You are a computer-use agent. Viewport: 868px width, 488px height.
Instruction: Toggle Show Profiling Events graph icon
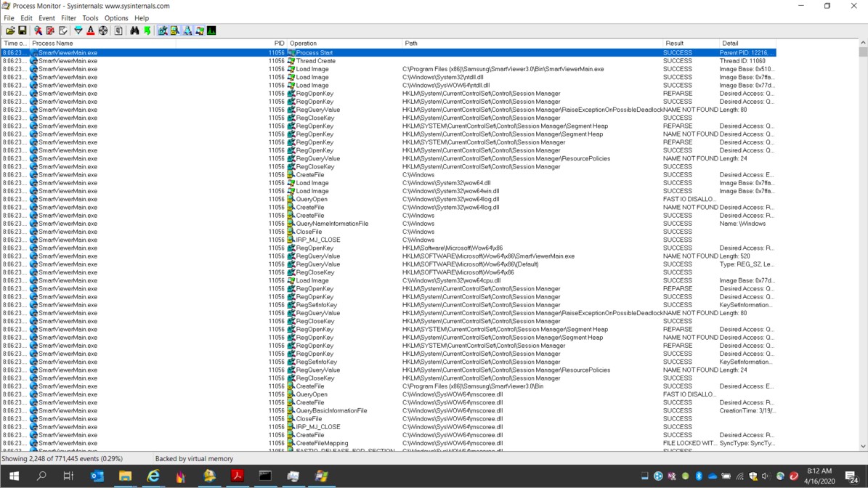point(211,31)
